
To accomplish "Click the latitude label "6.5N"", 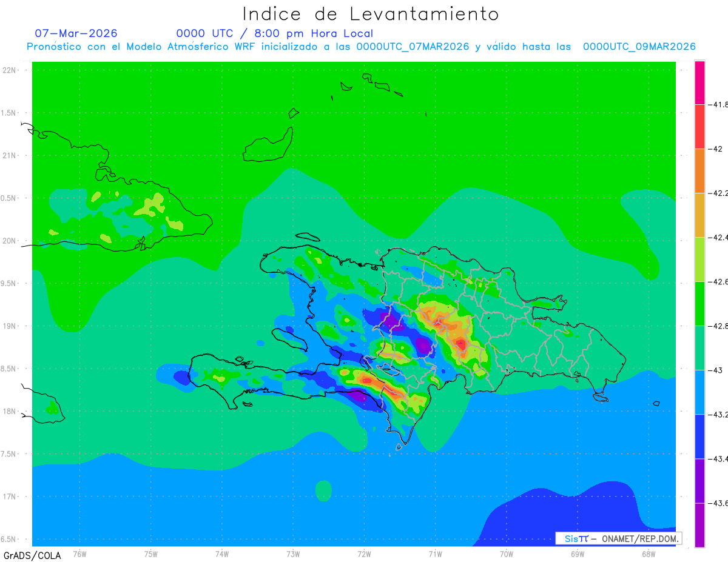I will [9, 540].
